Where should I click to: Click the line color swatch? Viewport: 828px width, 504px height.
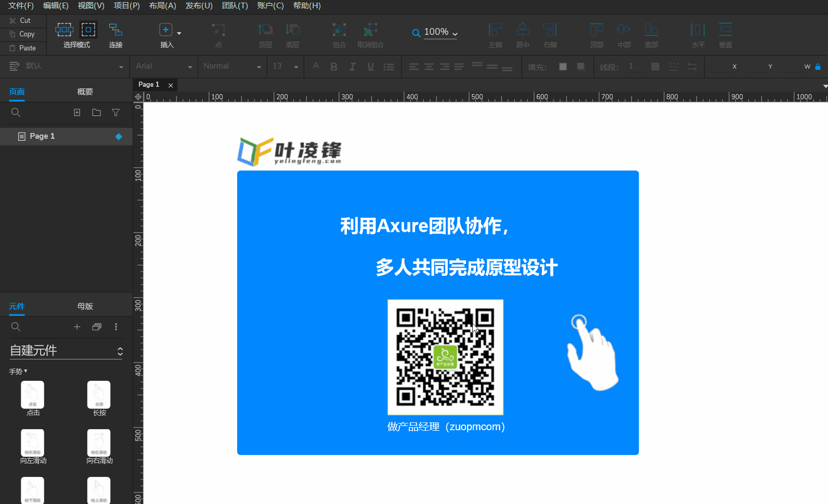[655, 67]
